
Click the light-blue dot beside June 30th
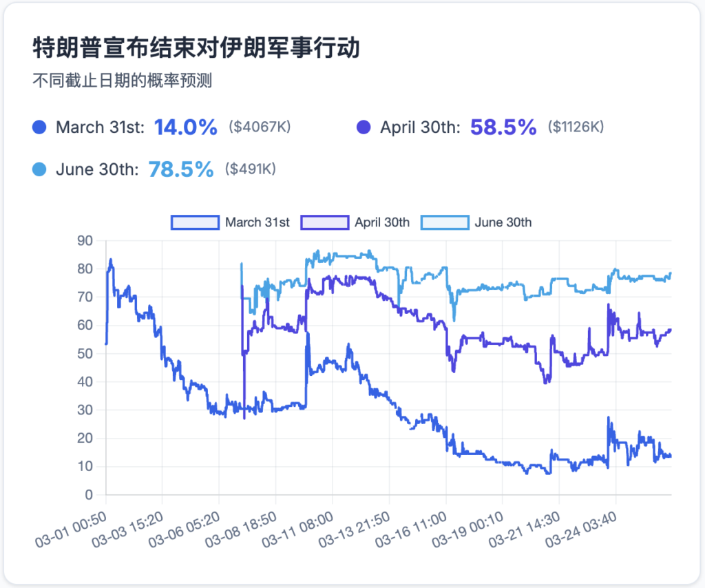pos(39,169)
